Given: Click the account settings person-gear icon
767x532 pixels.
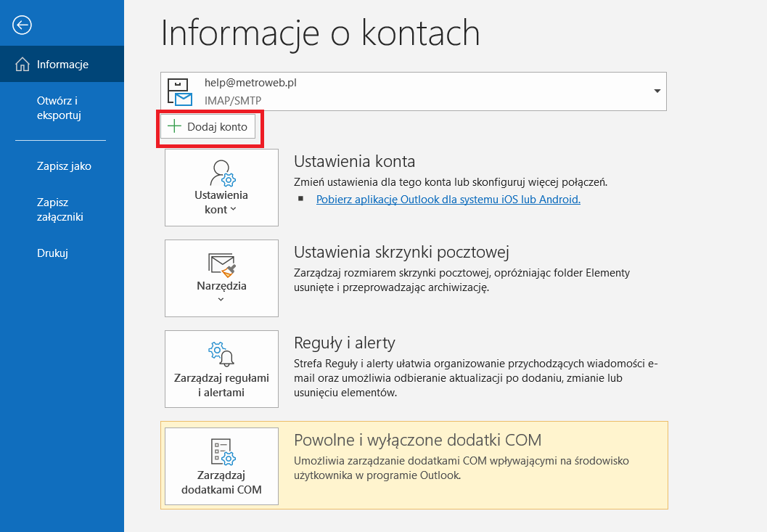Looking at the screenshot, I should [221, 173].
